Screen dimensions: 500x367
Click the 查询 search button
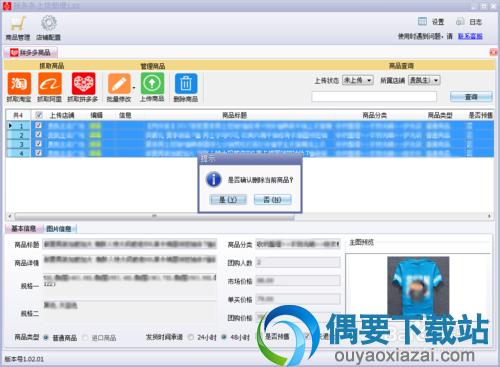[x=471, y=97]
